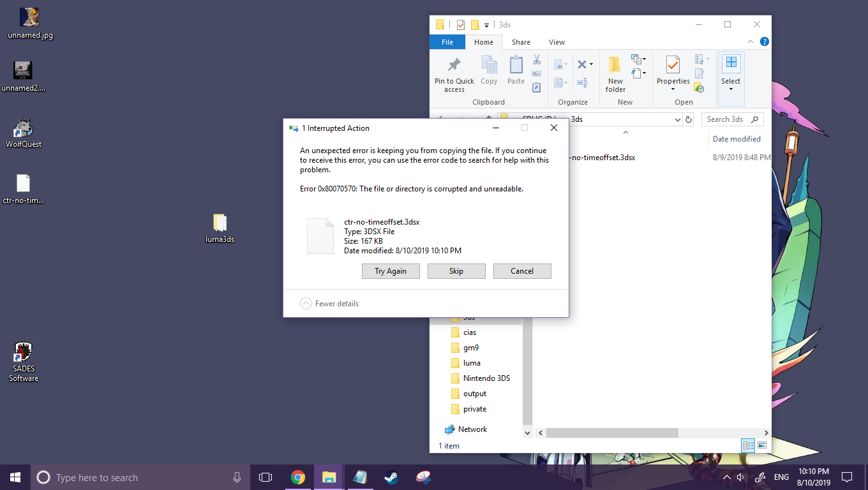Screen dimensions: 868x490
Task: Open the Select dropdown in ribbon
Action: (731, 89)
